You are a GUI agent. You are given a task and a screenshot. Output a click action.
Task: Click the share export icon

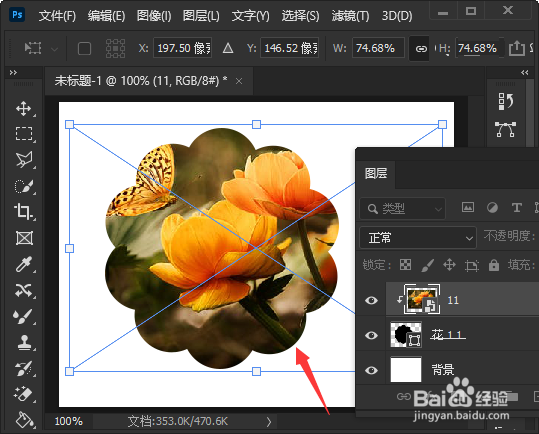[x=517, y=48]
